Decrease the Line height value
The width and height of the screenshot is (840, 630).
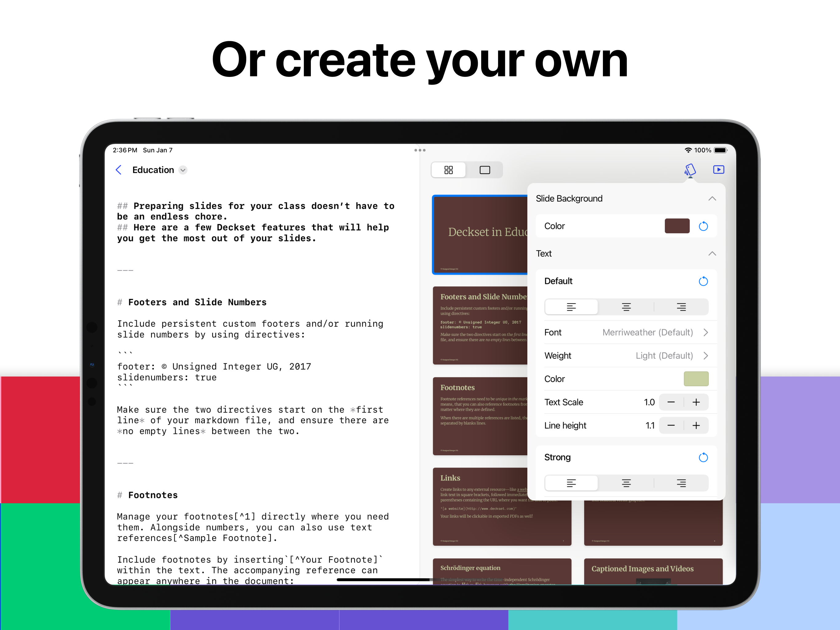click(671, 425)
